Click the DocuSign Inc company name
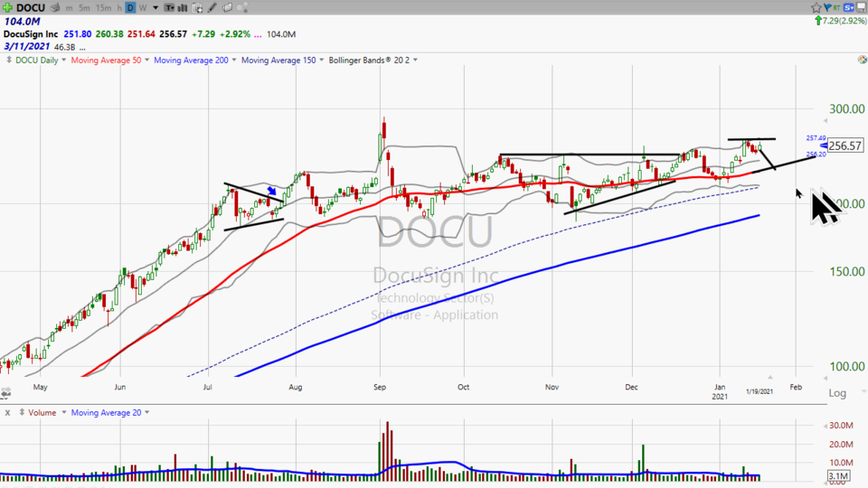The image size is (868, 488). [x=31, y=33]
